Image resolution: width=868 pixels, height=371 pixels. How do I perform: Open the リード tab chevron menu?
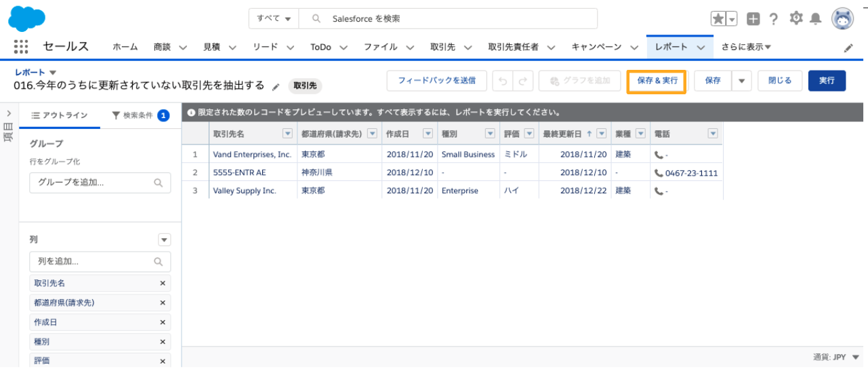click(290, 47)
